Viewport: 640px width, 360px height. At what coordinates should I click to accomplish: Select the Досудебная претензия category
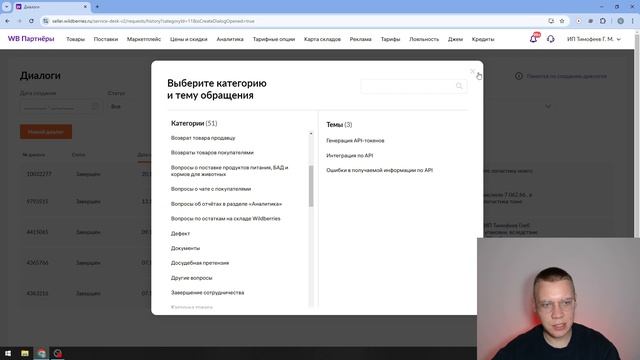[x=200, y=263]
